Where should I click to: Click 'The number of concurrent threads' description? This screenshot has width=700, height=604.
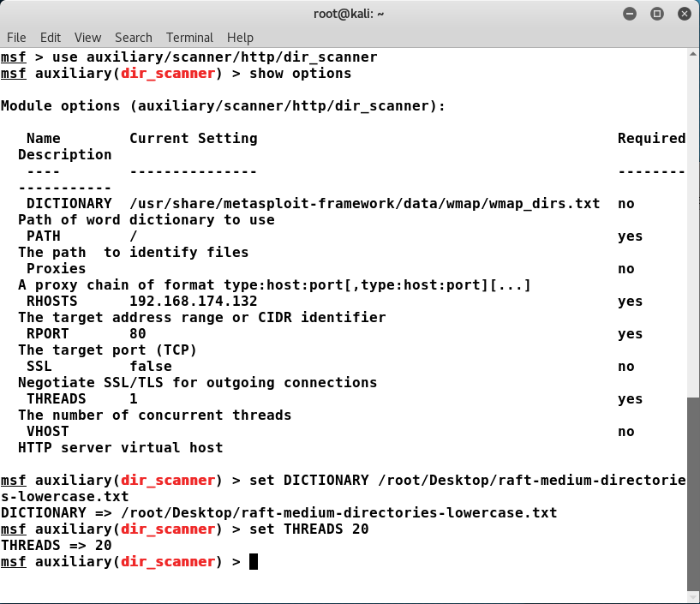point(155,416)
